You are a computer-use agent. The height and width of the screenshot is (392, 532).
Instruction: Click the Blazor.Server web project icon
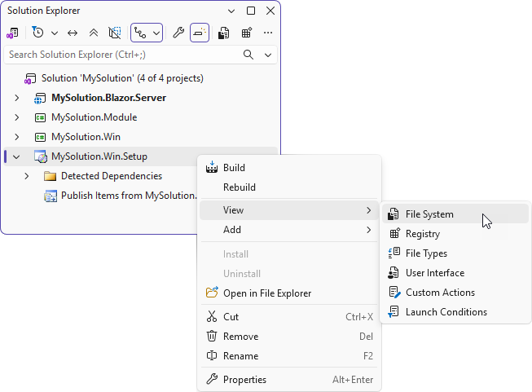coord(40,98)
